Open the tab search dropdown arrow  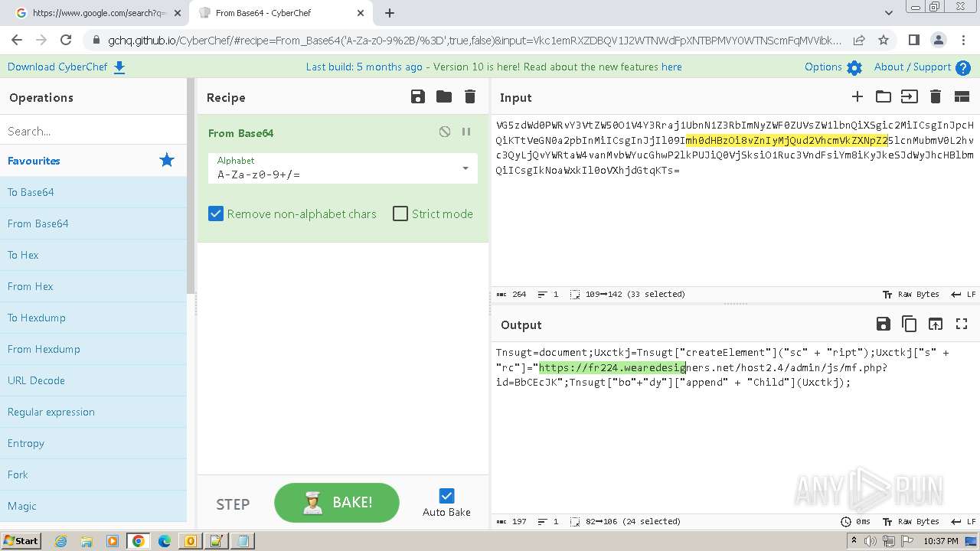point(888,13)
